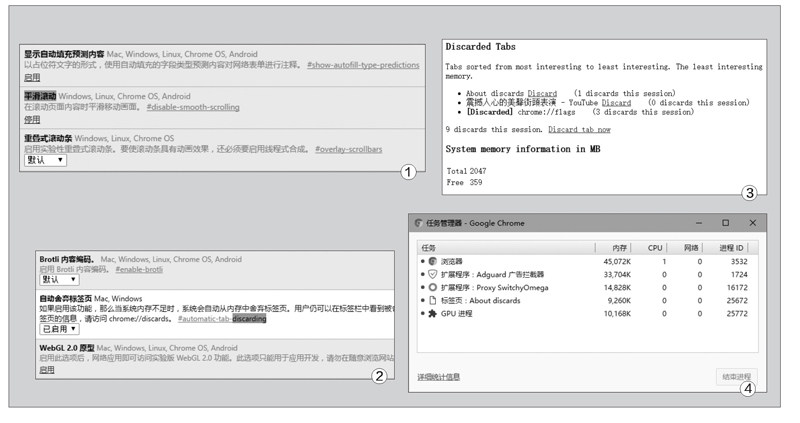Image resolution: width=800 pixels, height=423 pixels.
Task: Click 停用 under 平滑滚动
Action: point(32,119)
